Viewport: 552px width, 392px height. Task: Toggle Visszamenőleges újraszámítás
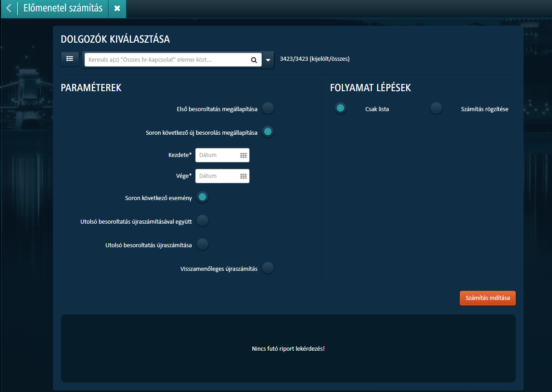268,268
